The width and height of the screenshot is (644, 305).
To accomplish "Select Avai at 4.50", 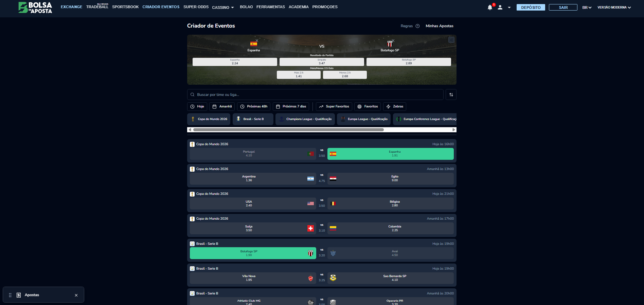I will [x=391, y=253].
